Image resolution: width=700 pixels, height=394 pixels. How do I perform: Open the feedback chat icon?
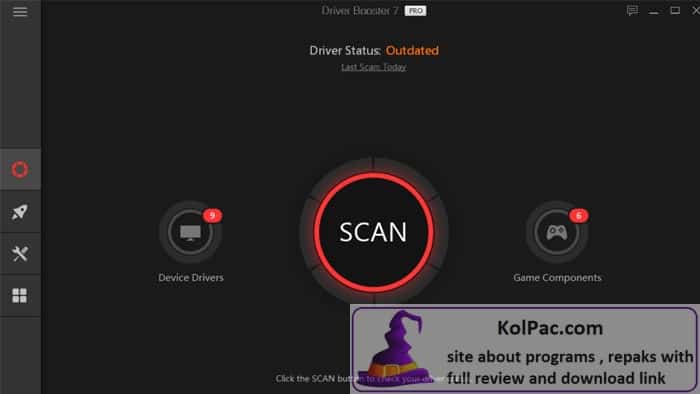[x=632, y=11]
